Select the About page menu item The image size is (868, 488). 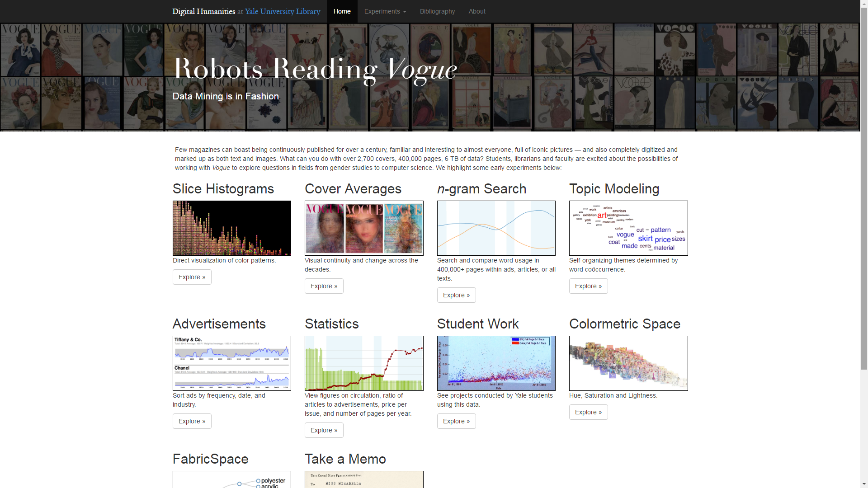click(x=477, y=11)
